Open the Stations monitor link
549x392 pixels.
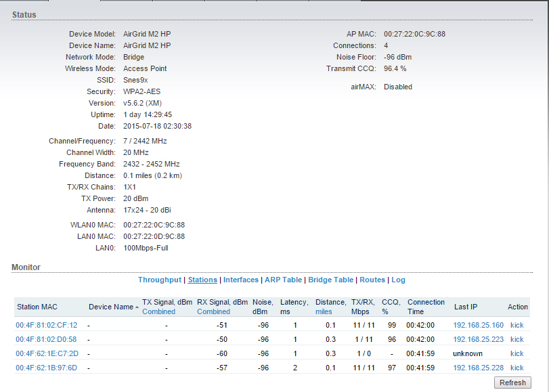coord(202,280)
